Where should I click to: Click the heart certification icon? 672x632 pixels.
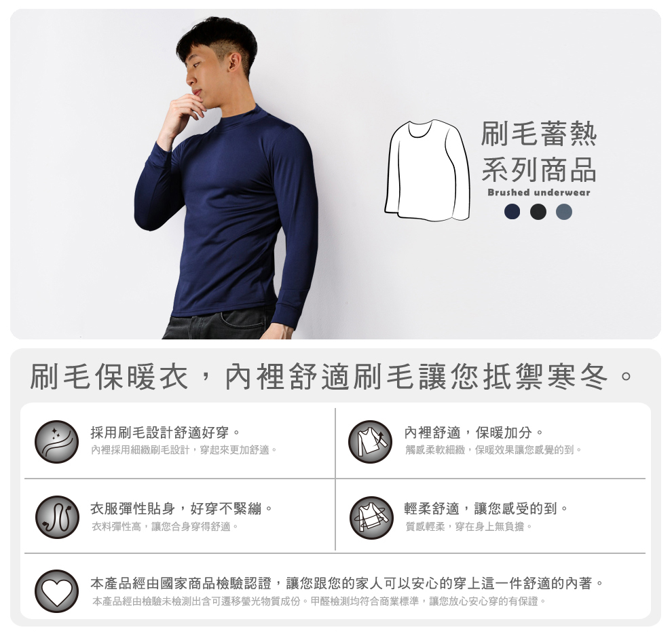pyautogui.click(x=56, y=591)
